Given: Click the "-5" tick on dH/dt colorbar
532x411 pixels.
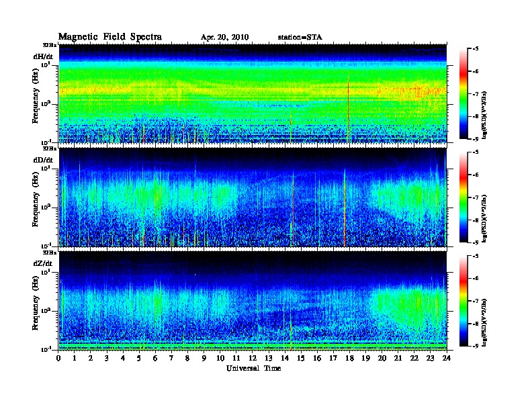Looking at the screenshot, I should 476,49.
